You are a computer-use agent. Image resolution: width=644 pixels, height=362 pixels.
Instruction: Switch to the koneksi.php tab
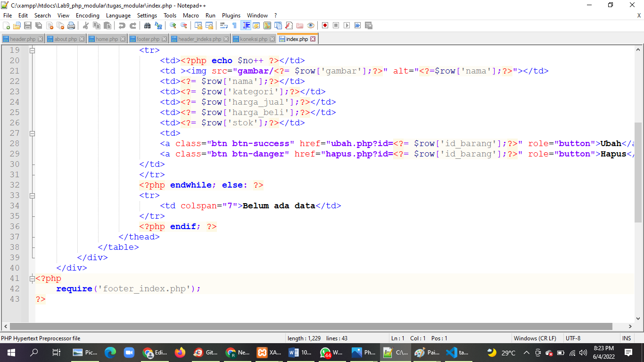click(x=254, y=39)
